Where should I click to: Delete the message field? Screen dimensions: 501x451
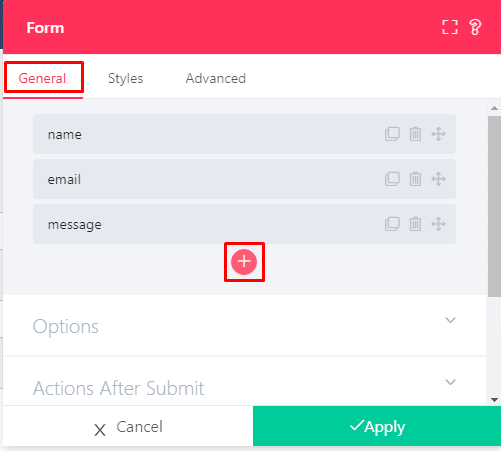pyautogui.click(x=415, y=224)
